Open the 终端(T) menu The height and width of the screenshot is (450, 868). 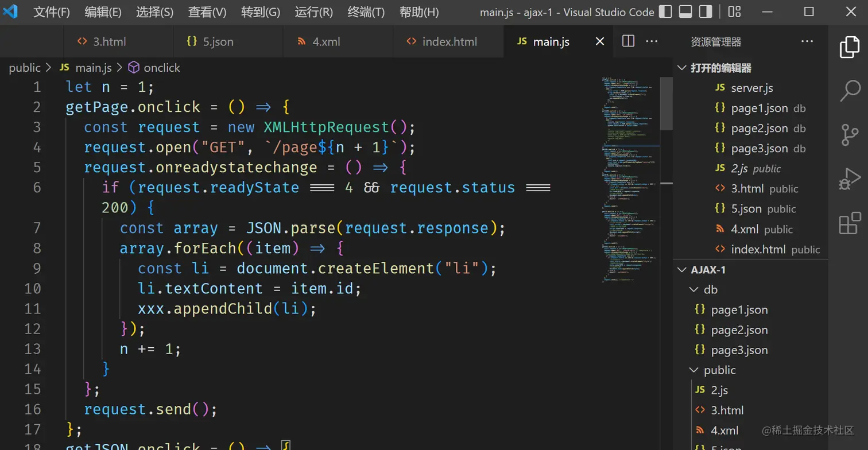366,12
